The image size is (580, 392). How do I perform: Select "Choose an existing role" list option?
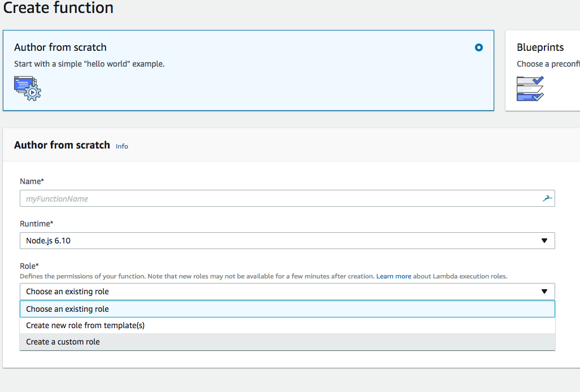(x=68, y=309)
